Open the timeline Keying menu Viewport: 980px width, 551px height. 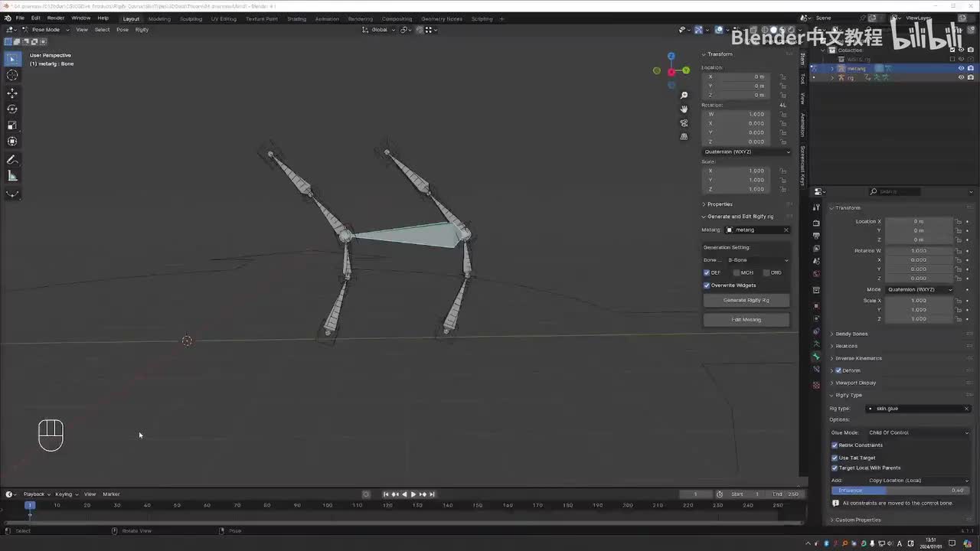[64, 494]
